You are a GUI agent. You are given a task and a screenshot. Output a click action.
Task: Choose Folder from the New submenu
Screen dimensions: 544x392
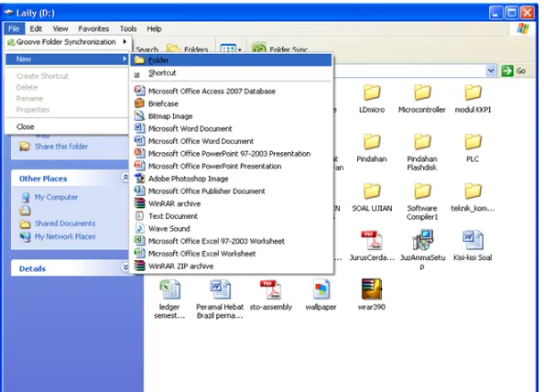[231, 60]
